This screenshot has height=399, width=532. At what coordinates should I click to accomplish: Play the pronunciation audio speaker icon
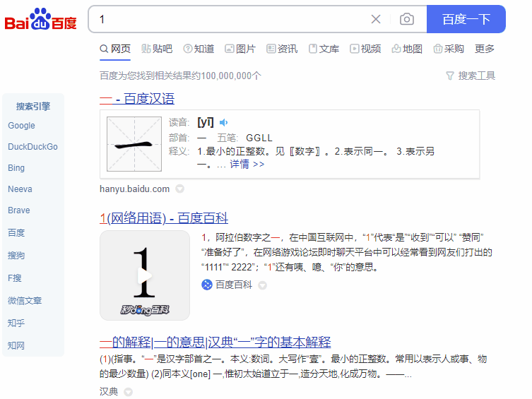tap(224, 122)
